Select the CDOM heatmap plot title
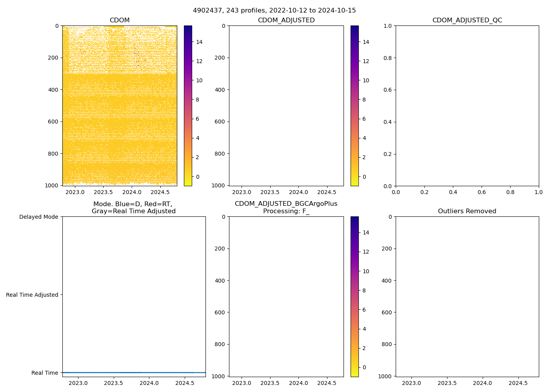Viewport: 549px width, 392px height. tap(120, 20)
